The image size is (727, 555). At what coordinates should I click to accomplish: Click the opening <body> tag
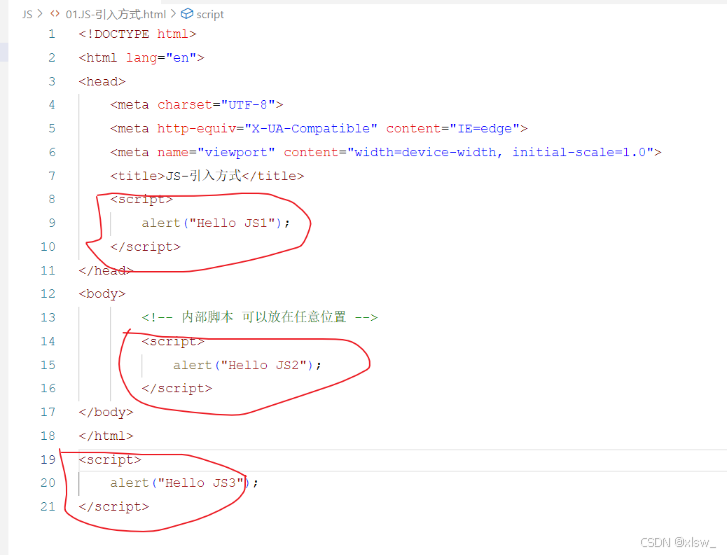tap(102, 294)
